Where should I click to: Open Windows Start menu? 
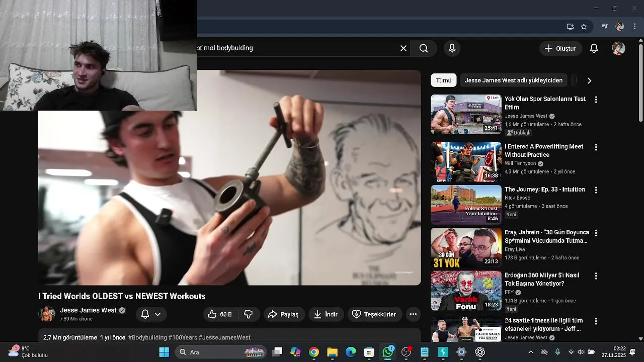pyautogui.click(x=164, y=352)
